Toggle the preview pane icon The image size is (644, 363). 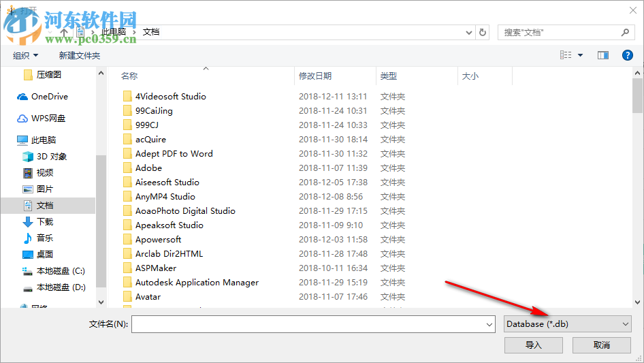[x=603, y=55]
